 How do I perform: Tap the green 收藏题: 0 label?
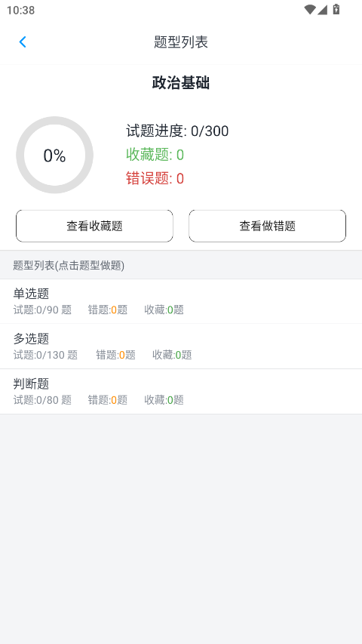point(155,155)
